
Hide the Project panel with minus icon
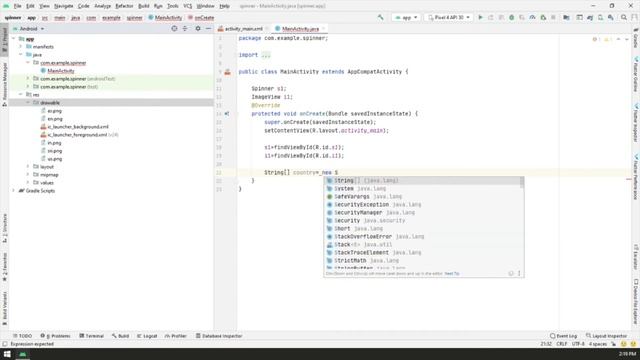click(208, 29)
